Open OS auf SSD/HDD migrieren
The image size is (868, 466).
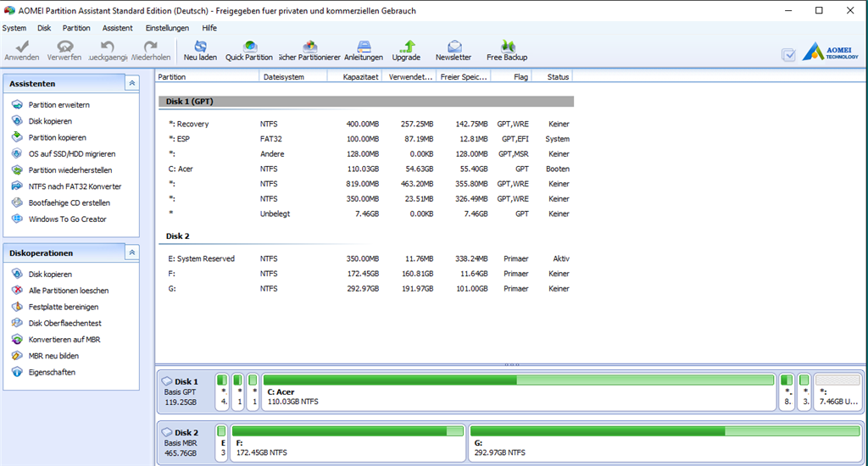pos(72,154)
